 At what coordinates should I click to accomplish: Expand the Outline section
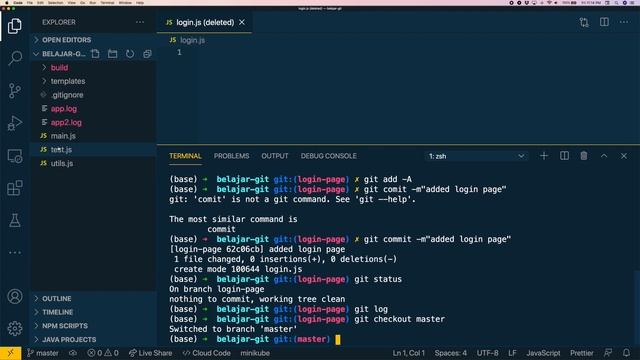pos(94,299)
